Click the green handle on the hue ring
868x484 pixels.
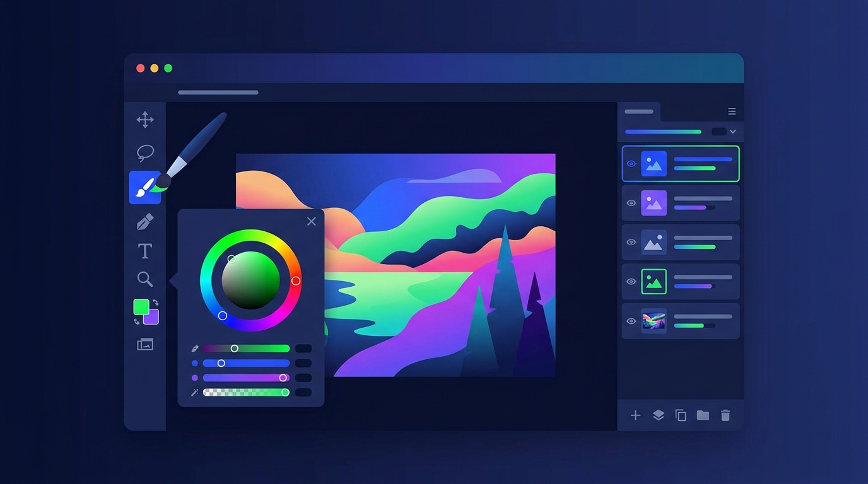[232, 259]
